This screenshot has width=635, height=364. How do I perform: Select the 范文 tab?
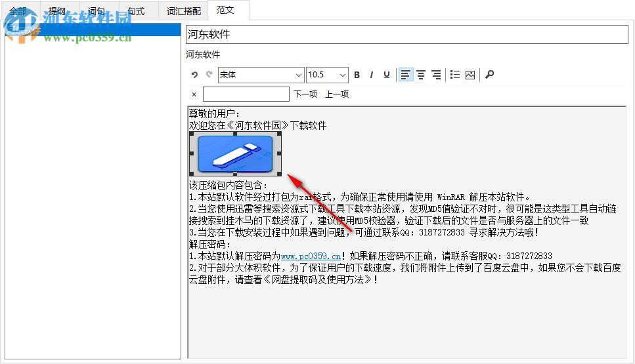(x=225, y=10)
